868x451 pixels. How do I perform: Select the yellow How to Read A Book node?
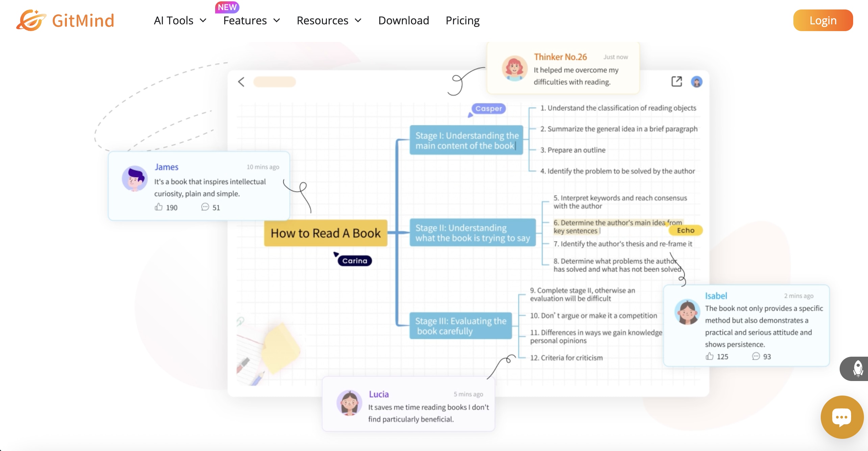(326, 233)
